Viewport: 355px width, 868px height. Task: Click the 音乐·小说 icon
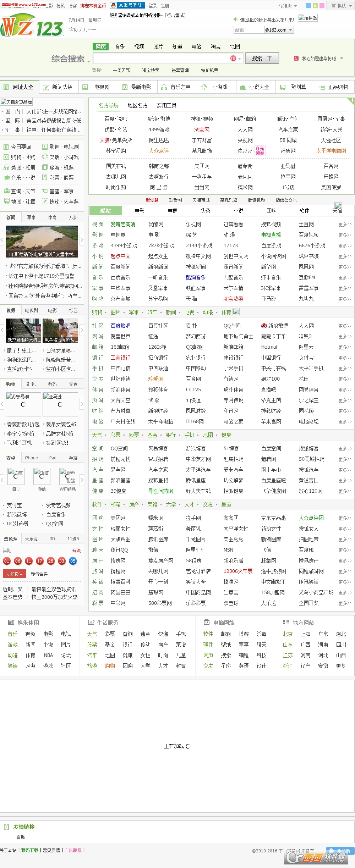(6, 178)
